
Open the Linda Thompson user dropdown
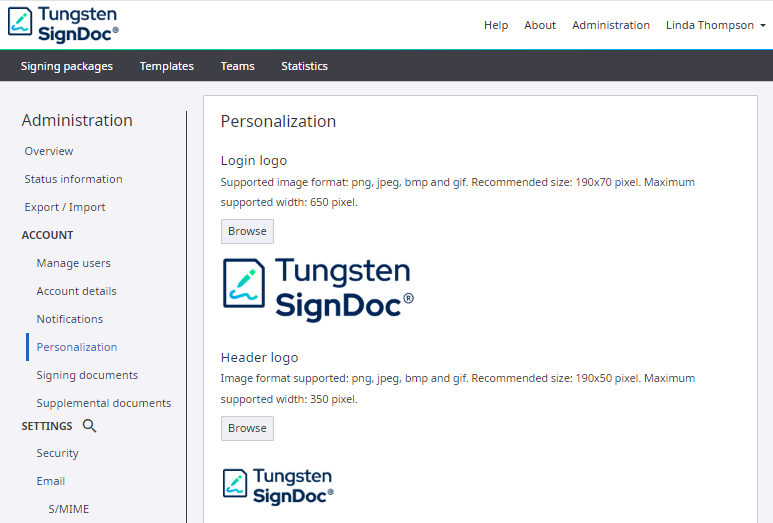715,25
